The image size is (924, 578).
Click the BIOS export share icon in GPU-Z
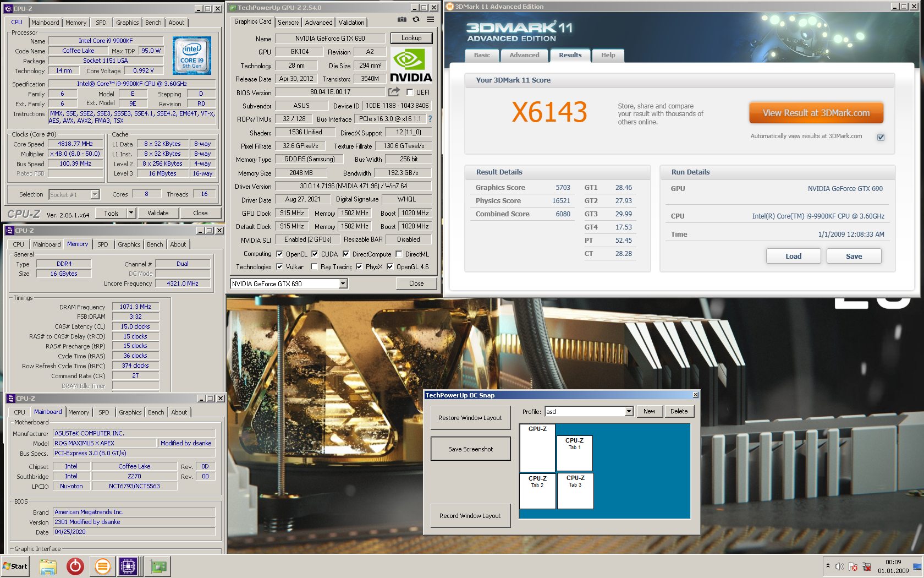(x=394, y=92)
